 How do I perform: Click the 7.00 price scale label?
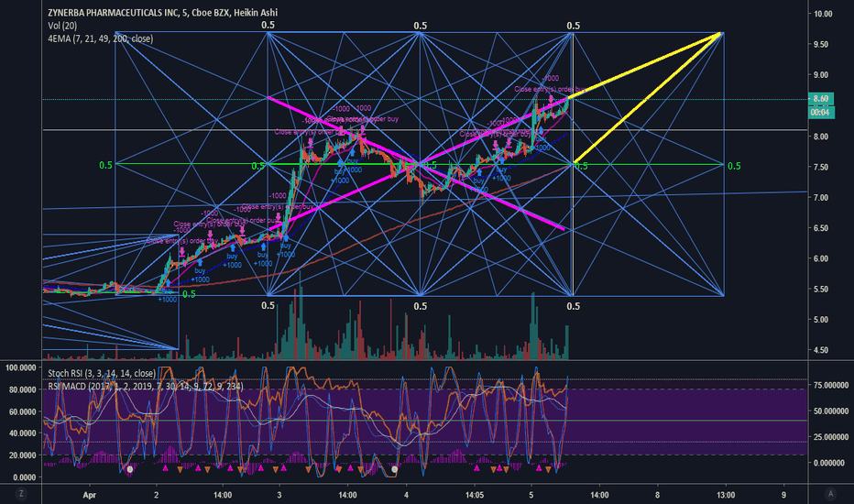pos(821,198)
